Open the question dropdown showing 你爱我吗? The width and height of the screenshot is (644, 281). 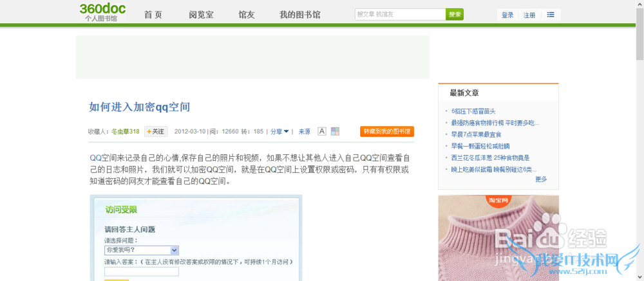(x=141, y=250)
